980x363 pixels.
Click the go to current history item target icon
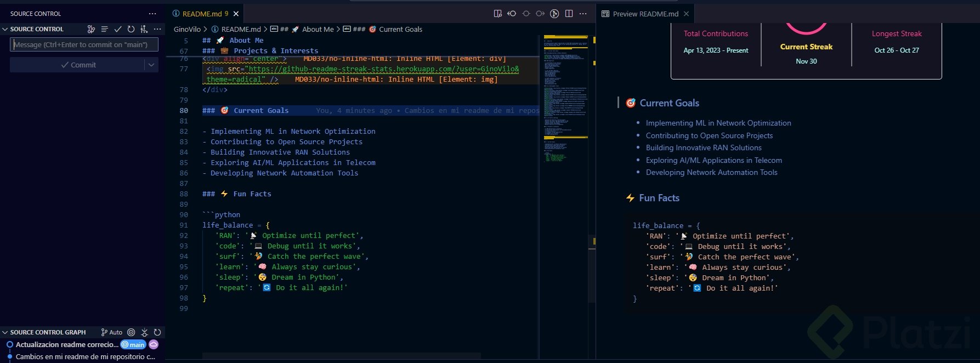pos(131,332)
